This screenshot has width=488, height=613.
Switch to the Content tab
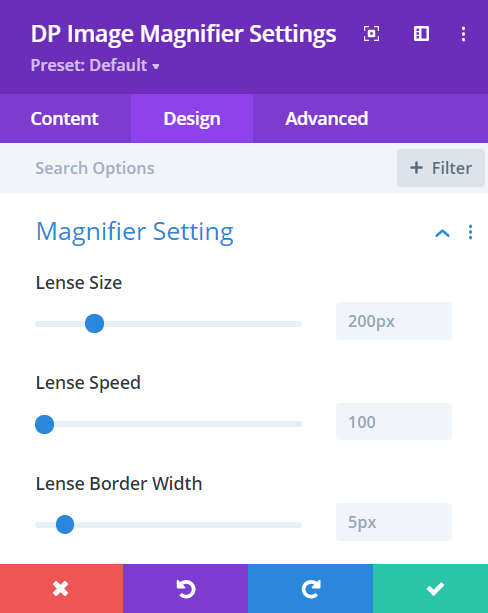pos(65,118)
